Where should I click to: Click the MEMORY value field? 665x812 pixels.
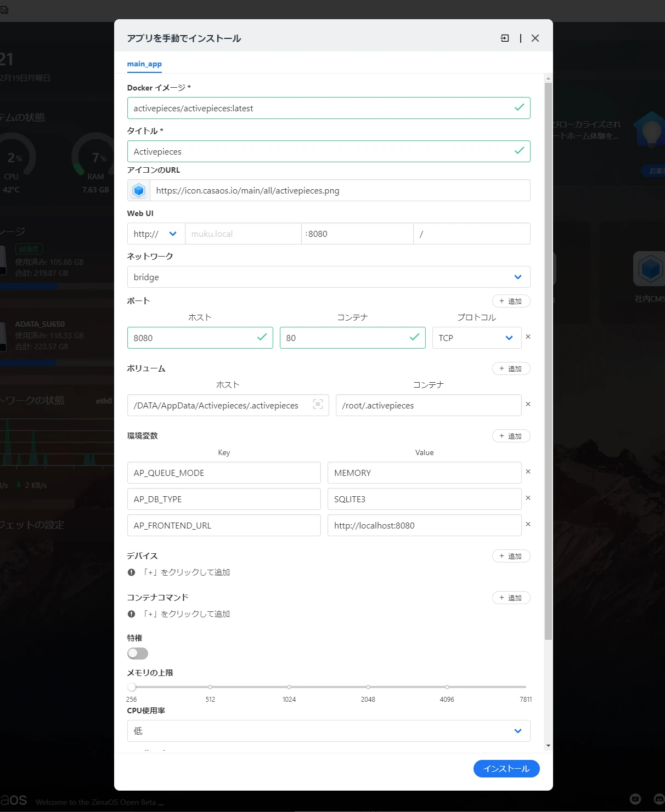click(424, 473)
